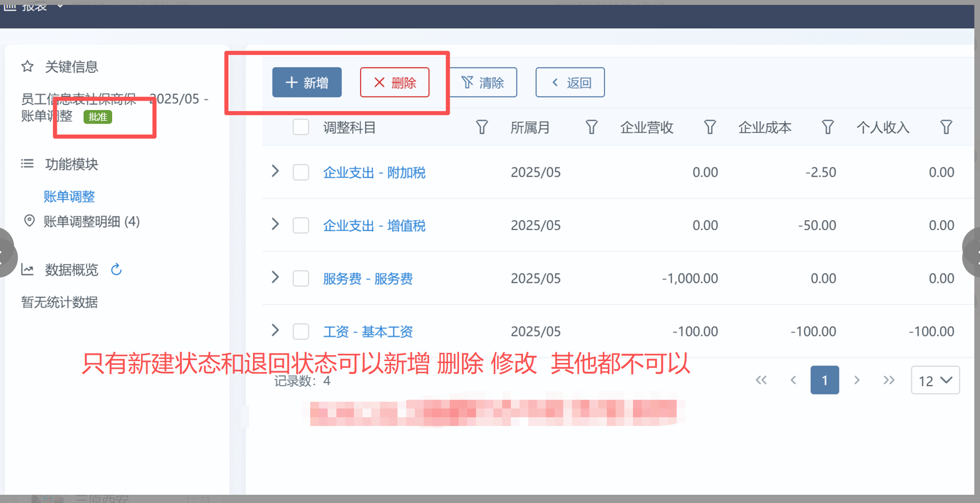Screen dimensions: 980x503
Task: Toggle the select-all checkbox in header
Action: pyautogui.click(x=301, y=127)
